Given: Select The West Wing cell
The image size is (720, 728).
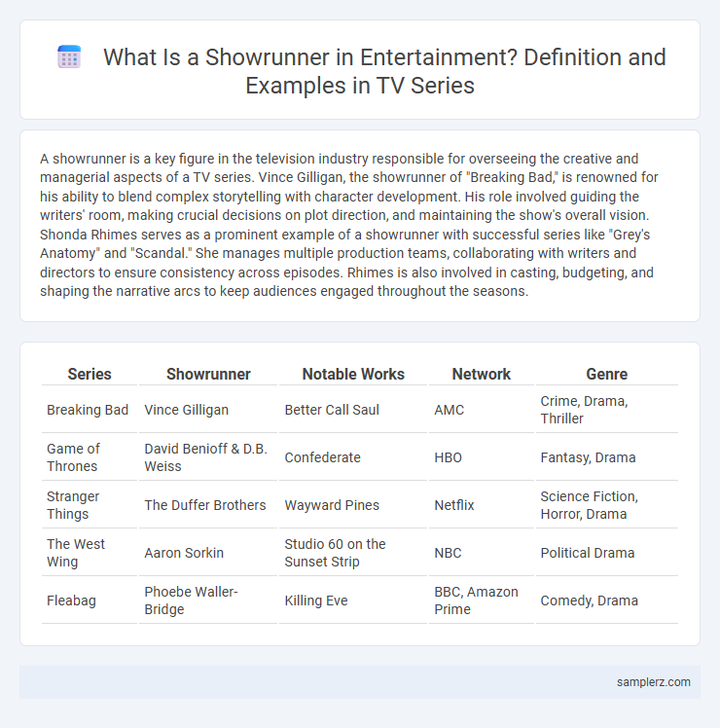Looking at the screenshot, I should pos(90,553).
